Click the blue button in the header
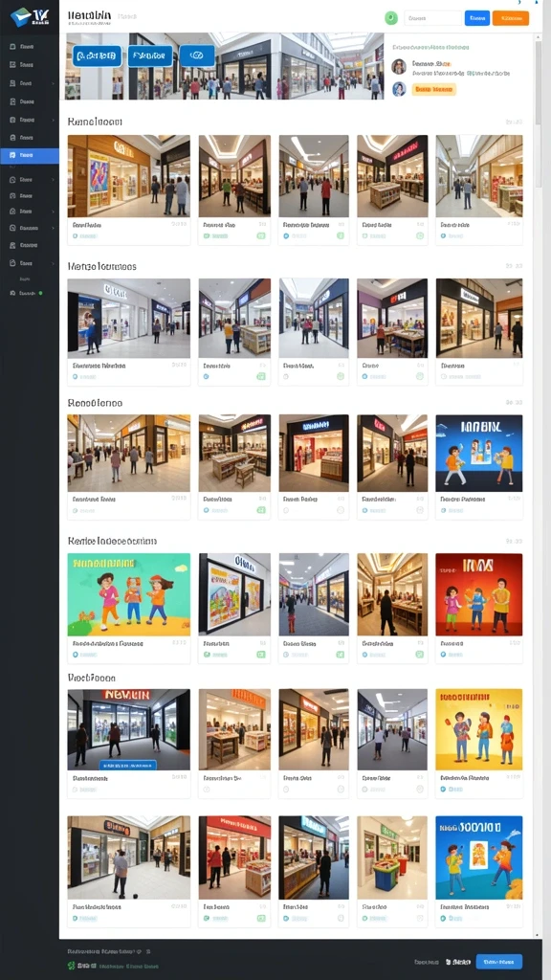The height and width of the screenshot is (980, 551). tap(477, 18)
